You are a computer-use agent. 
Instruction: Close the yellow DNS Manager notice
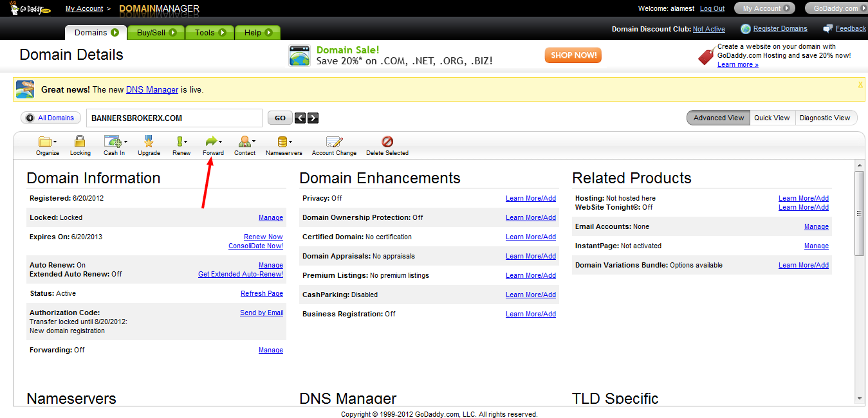(x=860, y=84)
